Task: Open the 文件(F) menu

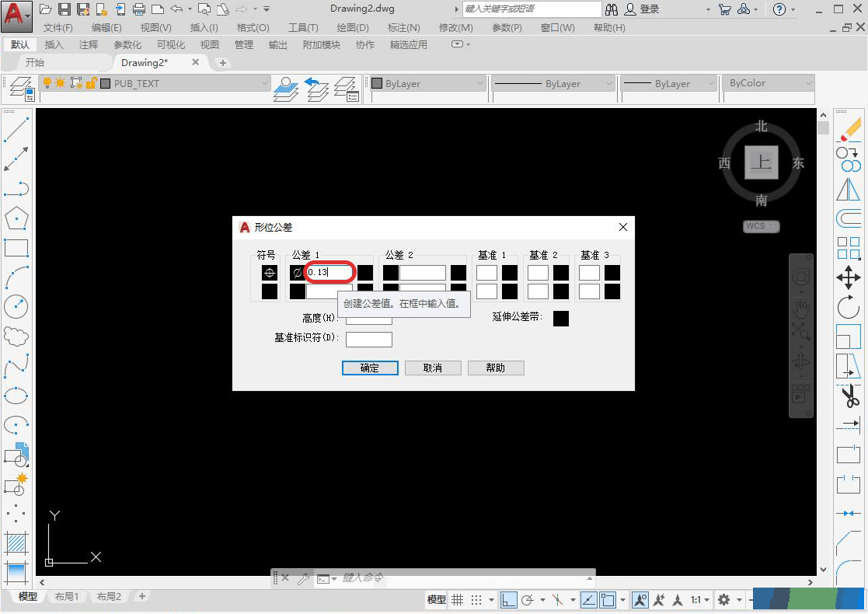Action: point(58,27)
